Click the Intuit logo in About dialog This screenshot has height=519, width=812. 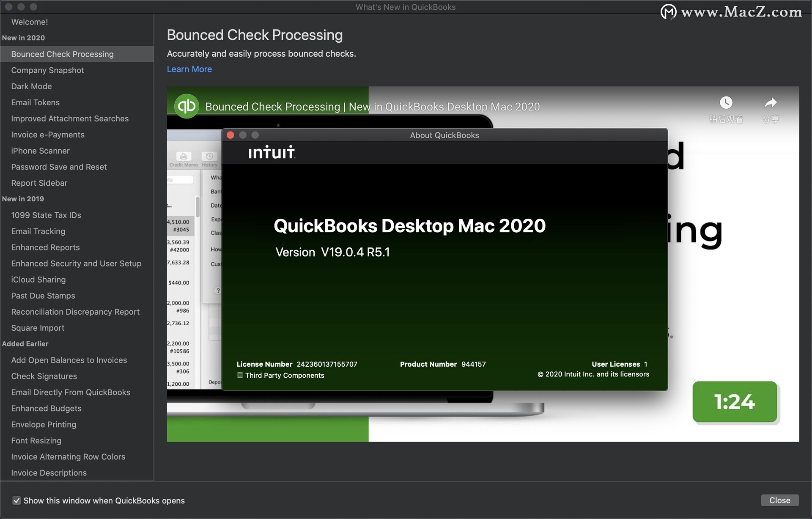pos(271,152)
